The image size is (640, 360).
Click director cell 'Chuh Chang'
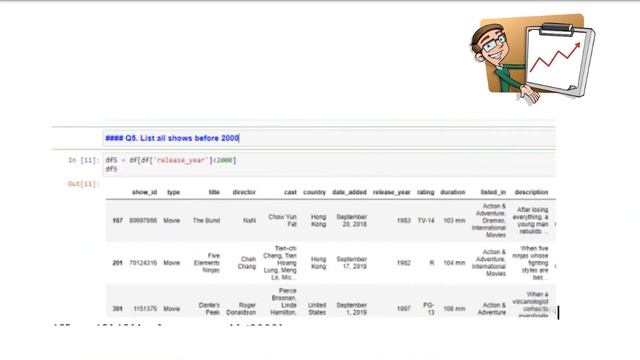coord(247,263)
